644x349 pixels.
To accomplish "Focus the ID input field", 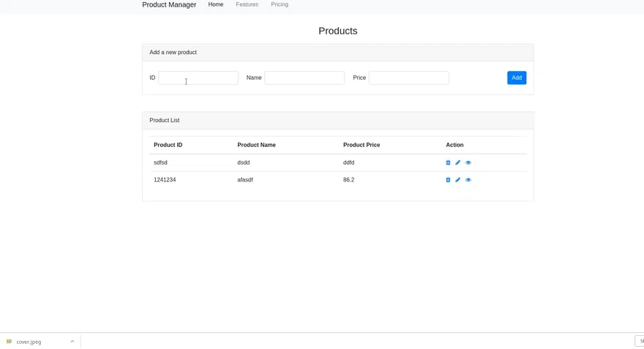I will coord(198,78).
